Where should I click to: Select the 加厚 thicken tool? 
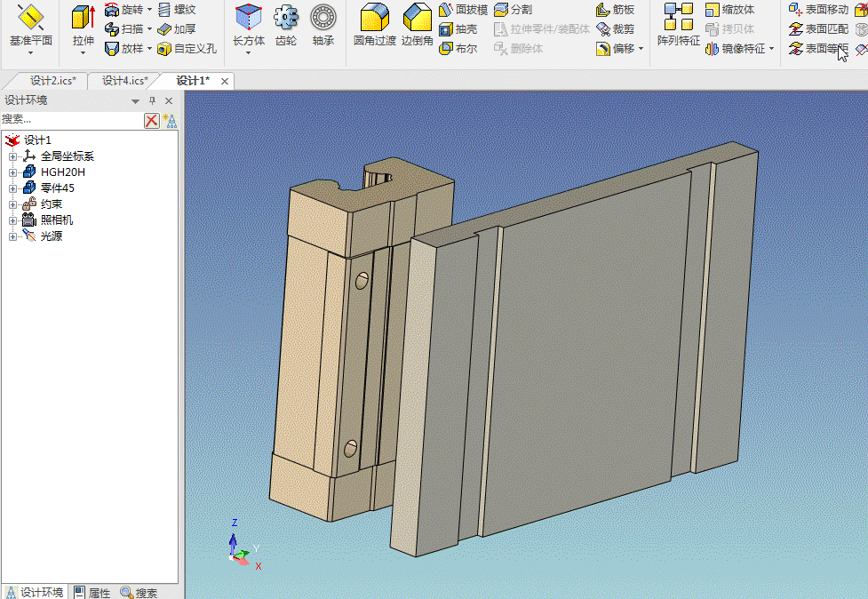(x=177, y=28)
